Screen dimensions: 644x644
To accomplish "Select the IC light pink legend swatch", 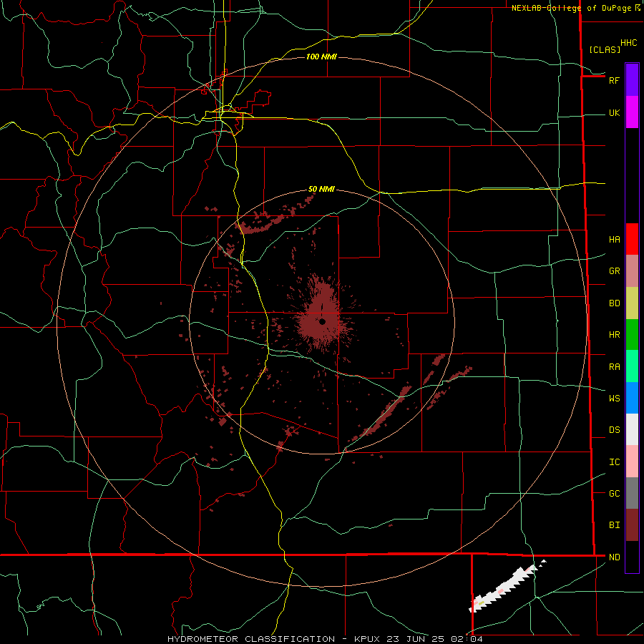I will pos(632,462).
